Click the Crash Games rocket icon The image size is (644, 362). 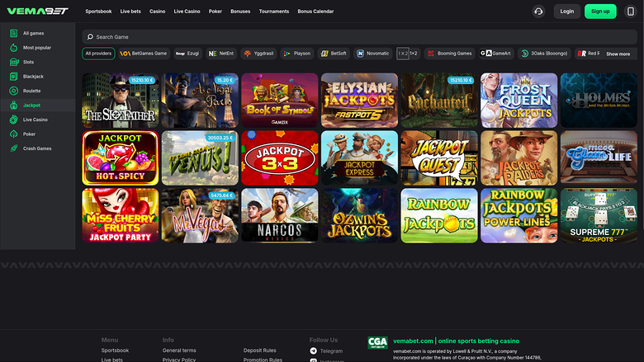coord(13,148)
